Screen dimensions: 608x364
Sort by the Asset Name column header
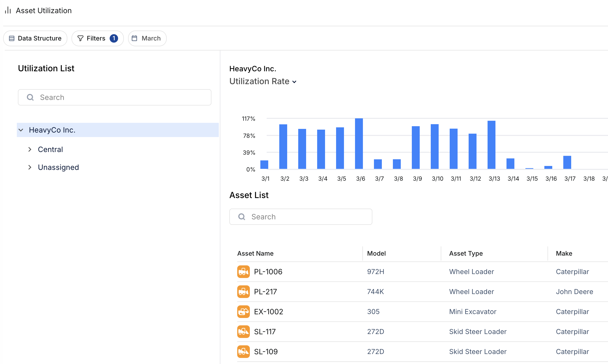point(255,253)
